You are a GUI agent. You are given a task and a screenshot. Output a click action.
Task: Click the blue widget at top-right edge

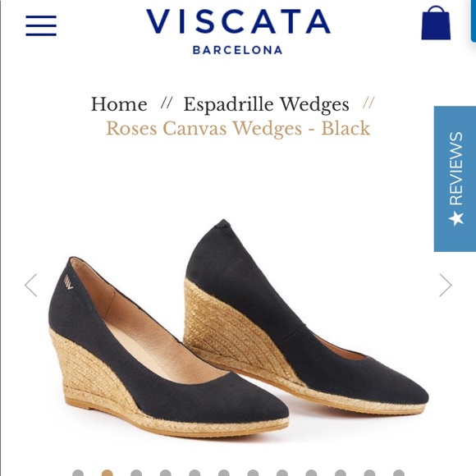point(474,21)
